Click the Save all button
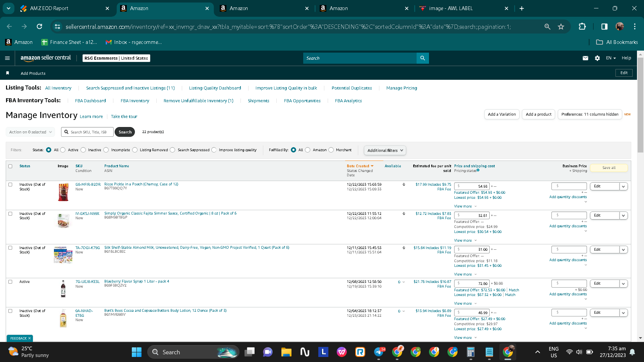The width and height of the screenshot is (644, 362). click(x=609, y=168)
